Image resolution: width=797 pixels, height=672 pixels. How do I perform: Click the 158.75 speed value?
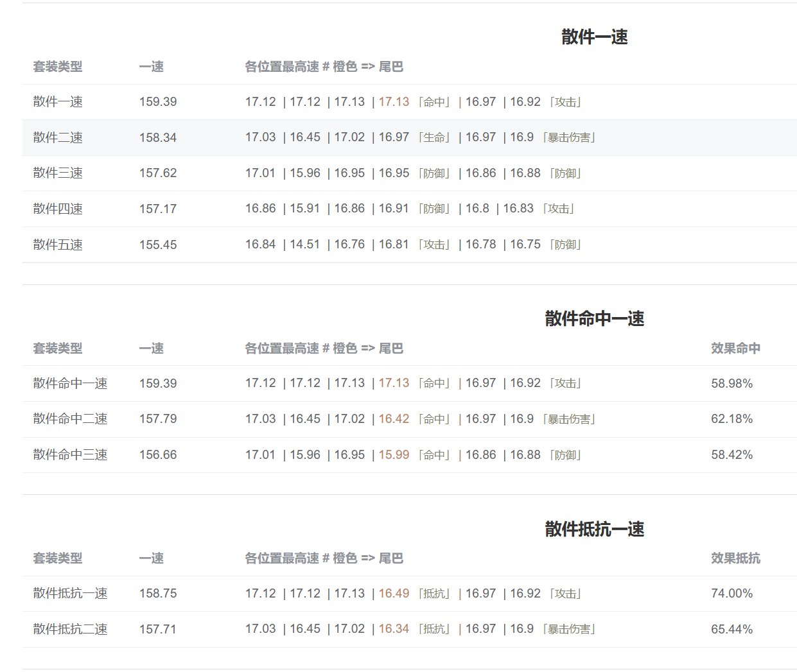[158, 594]
